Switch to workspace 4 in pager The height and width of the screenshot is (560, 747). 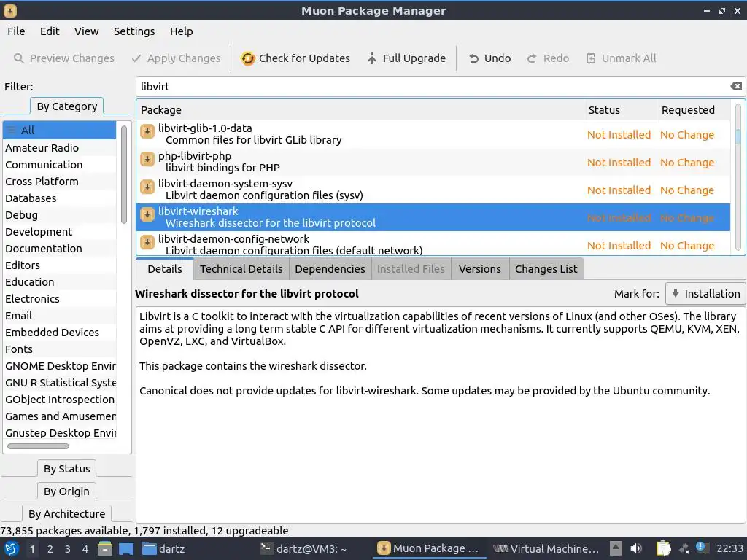pos(85,548)
